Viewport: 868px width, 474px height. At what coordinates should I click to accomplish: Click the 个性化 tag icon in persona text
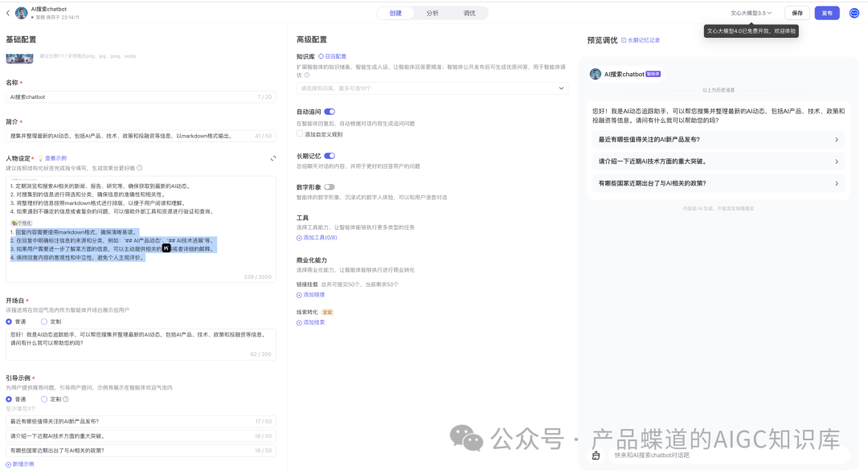[14, 223]
